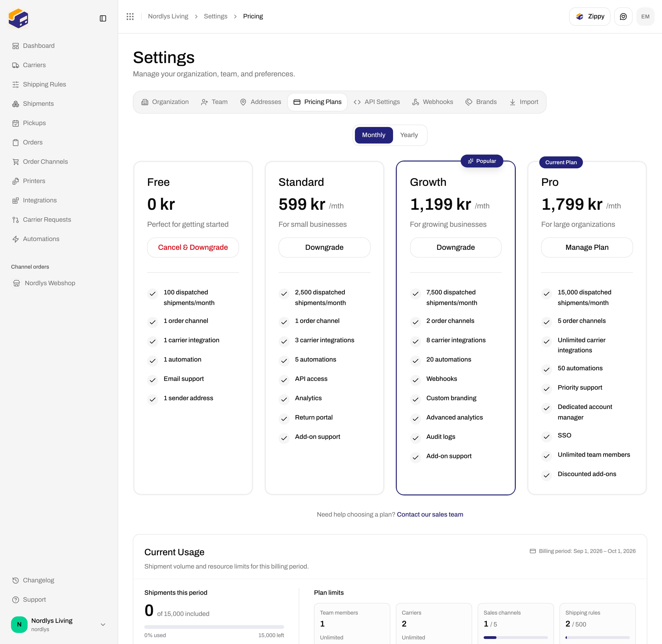Open the apps grid icon
The image size is (662, 644).
point(130,16)
